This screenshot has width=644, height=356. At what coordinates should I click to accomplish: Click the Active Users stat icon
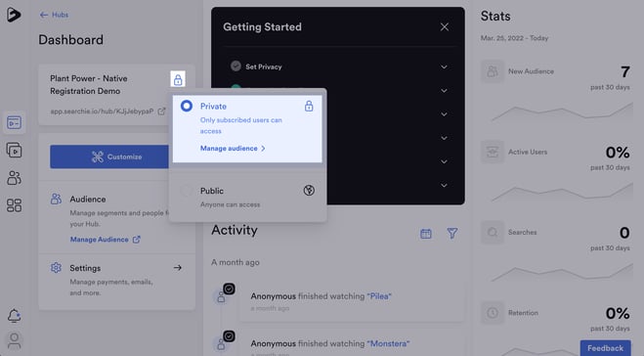coord(492,153)
